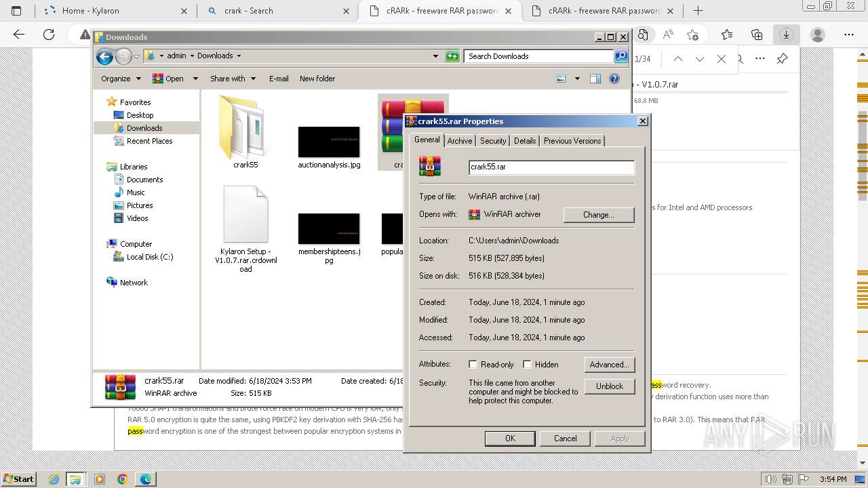Open browser Collections icon
This screenshot has width=868, height=488.
point(757,35)
